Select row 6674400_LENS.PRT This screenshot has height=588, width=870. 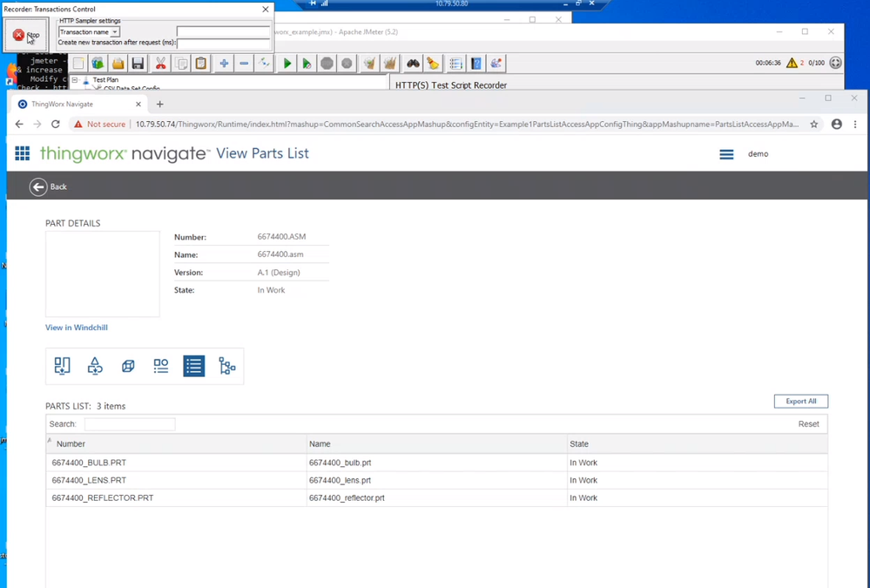[x=436, y=480]
